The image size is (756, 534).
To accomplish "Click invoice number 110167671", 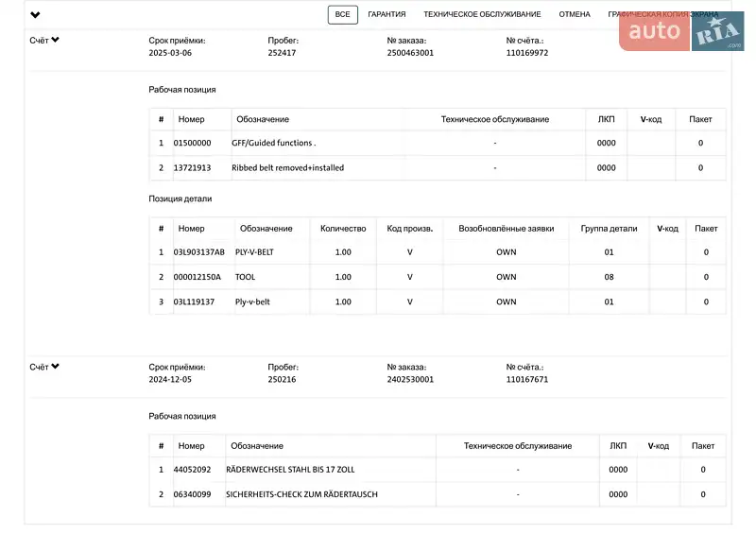I will (x=527, y=379).
